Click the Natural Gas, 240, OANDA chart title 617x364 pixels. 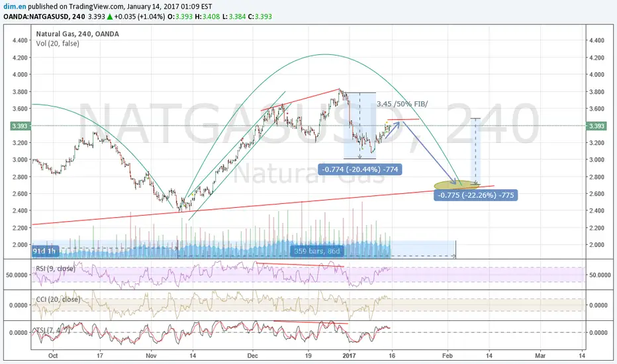click(x=77, y=34)
